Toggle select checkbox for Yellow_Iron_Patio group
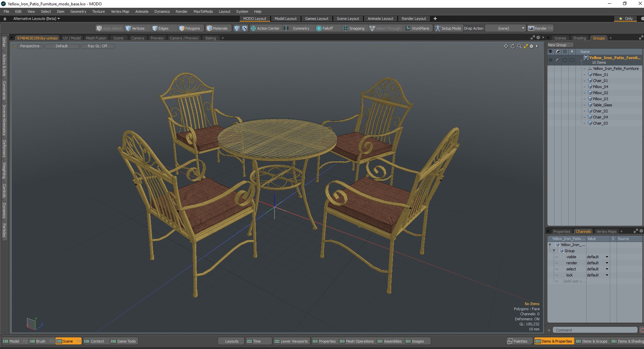 (565, 60)
